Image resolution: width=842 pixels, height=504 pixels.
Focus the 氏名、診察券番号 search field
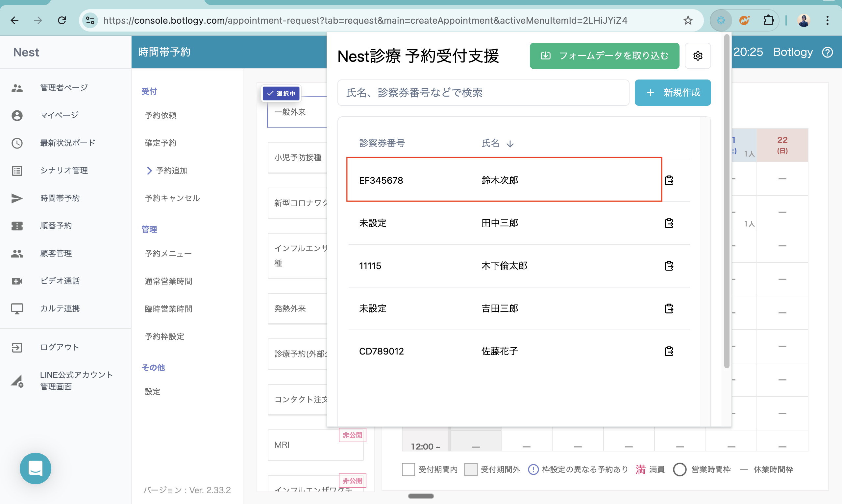483,93
